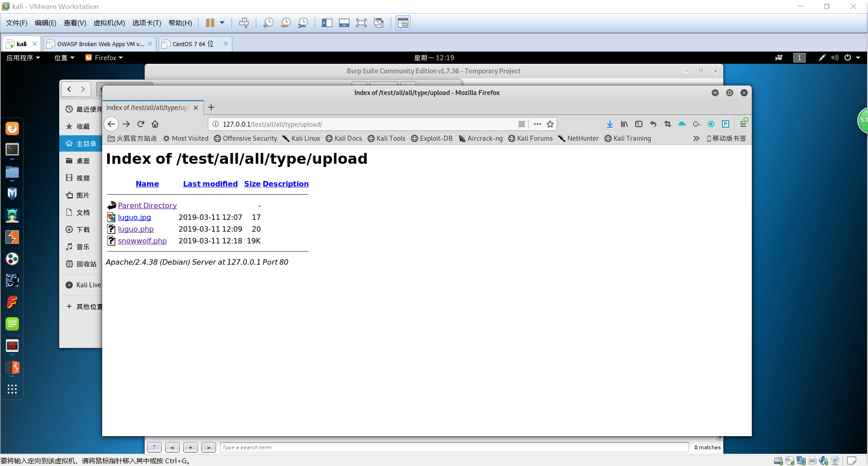This screenshot has width=868, height=466.
Task: Switch to CentOS 7 64 位 VM tab
Action: tap(195, 44)
